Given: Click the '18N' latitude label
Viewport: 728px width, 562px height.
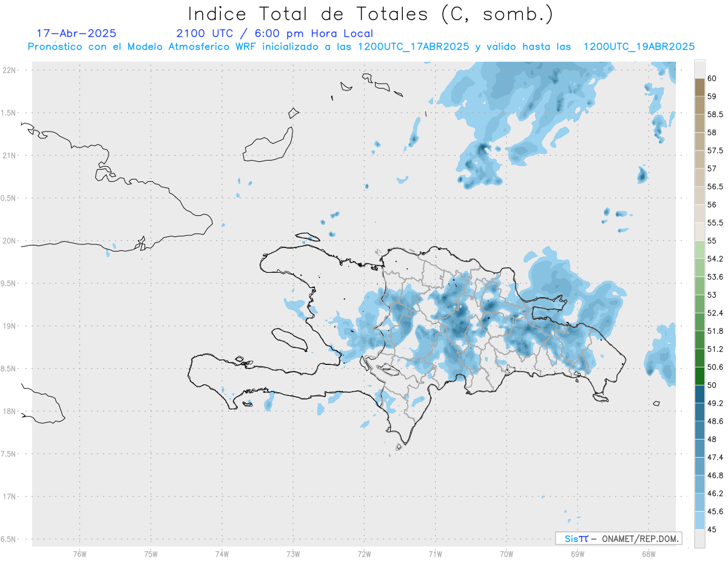Looking at the screenshot, I should tap(10, 411).
